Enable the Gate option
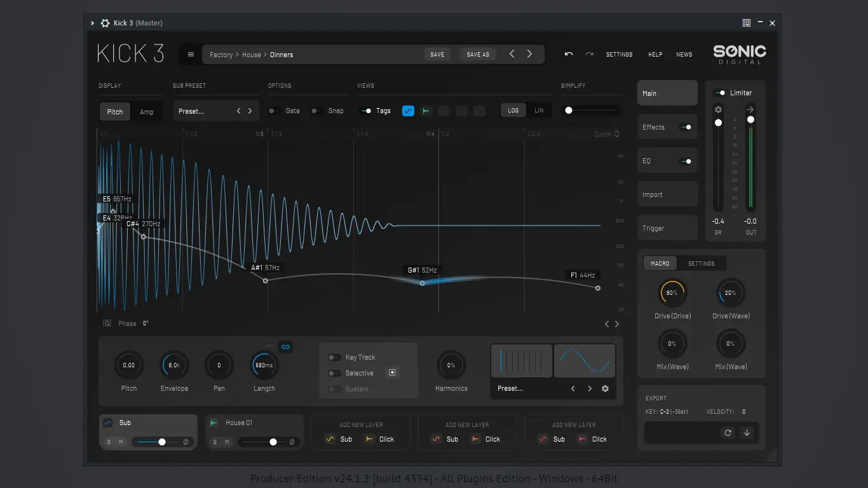Screen dimensions: 868x488 274,111
